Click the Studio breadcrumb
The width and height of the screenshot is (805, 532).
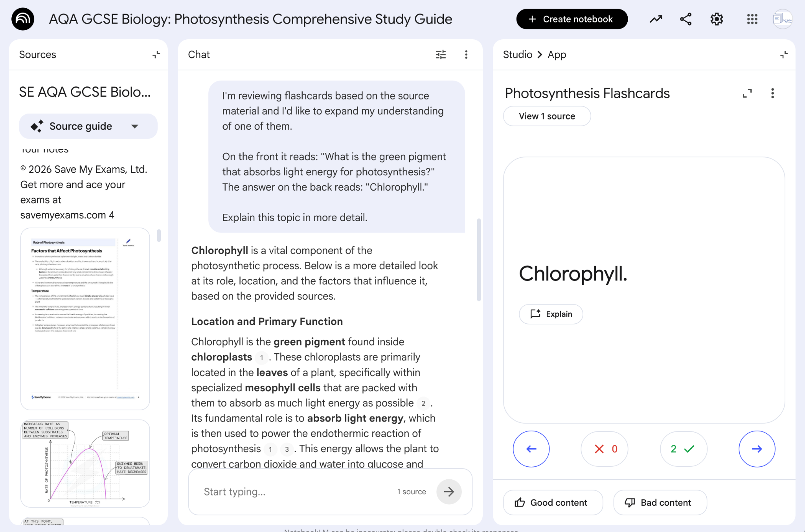(517, 55)
